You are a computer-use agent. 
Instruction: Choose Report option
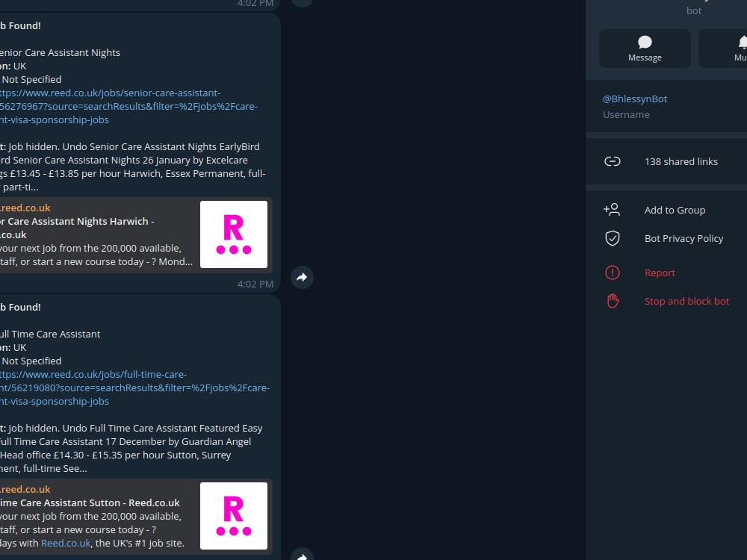[x=666, y=273]
